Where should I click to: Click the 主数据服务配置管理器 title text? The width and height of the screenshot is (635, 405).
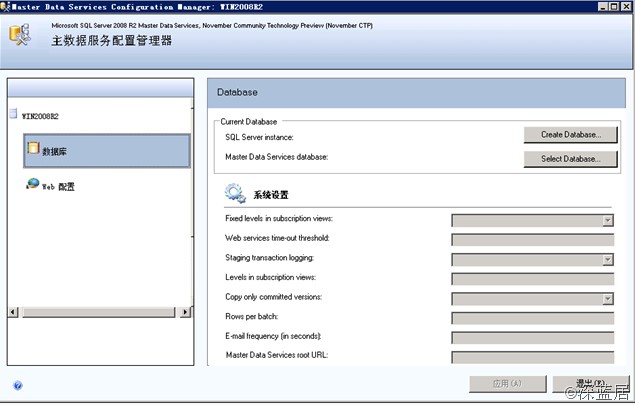(x=112, y=40)
